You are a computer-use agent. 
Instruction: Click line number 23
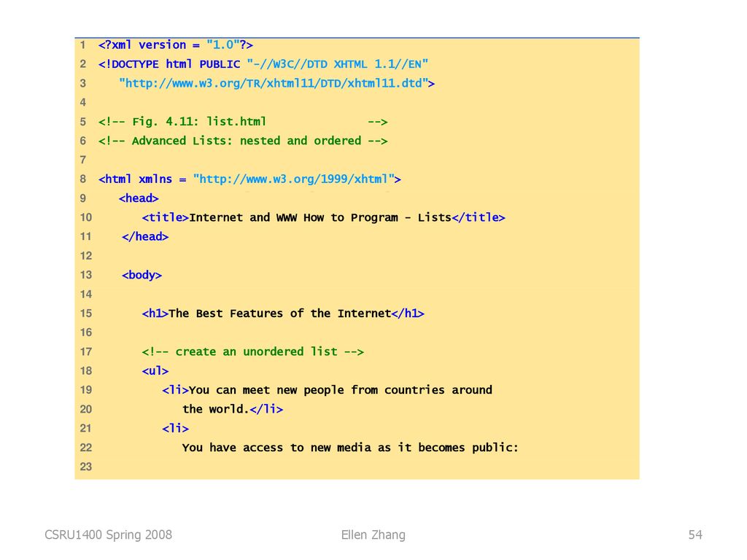tap(86, 467)
